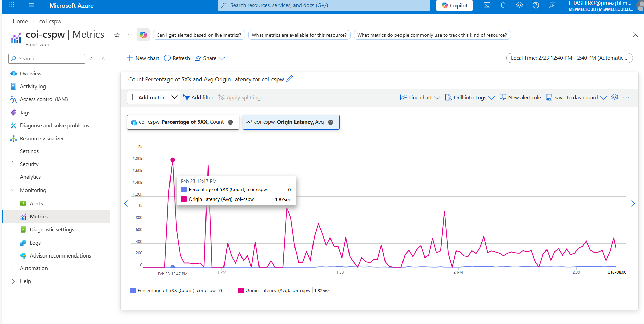Create a New alert rule
This screenshot has height=324, width=644.
(520, 97)
